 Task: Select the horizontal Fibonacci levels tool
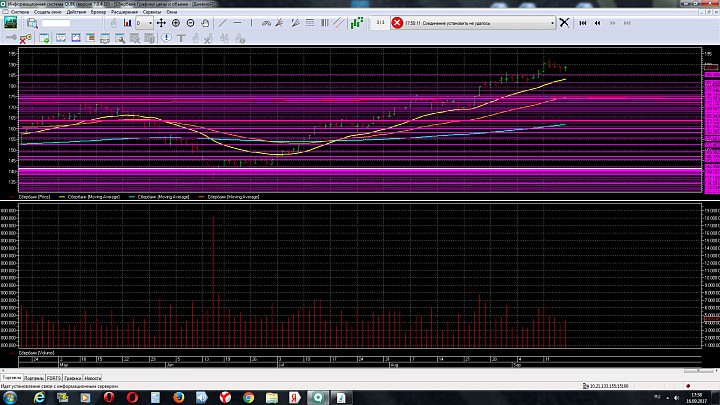pos(310,23)
